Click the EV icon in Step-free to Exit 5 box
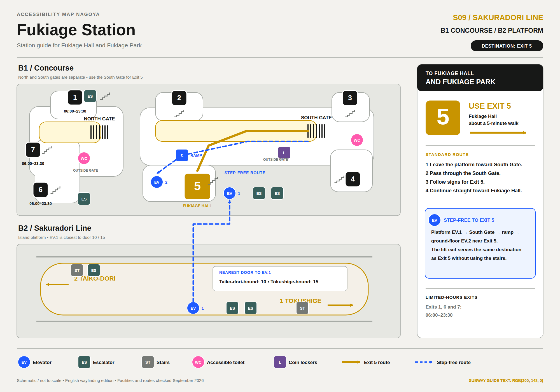Viewport: 560px width, 392px height. 435,220
